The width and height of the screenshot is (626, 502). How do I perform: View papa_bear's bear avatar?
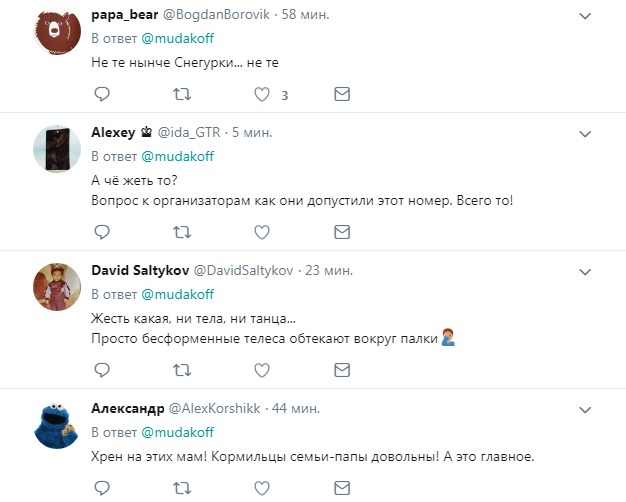(58, 31)
